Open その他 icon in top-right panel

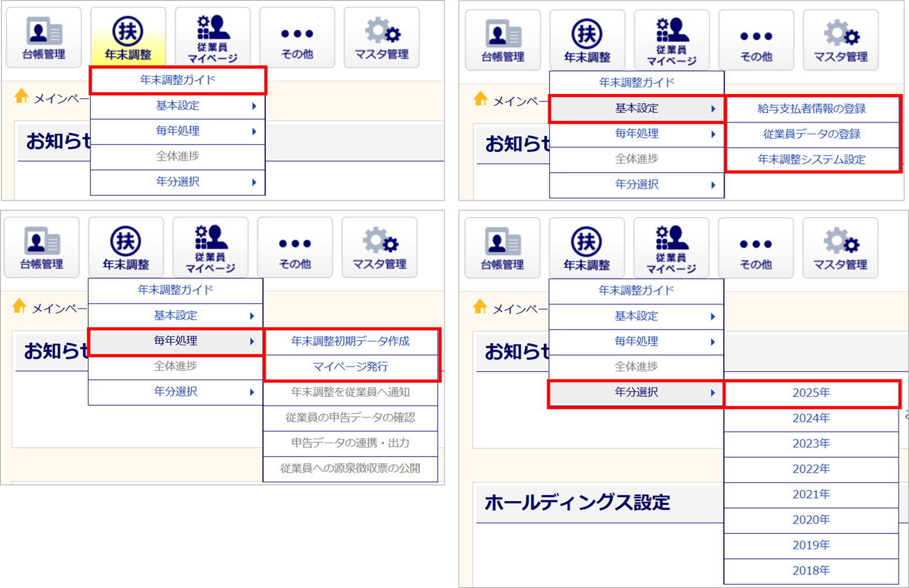756,40
